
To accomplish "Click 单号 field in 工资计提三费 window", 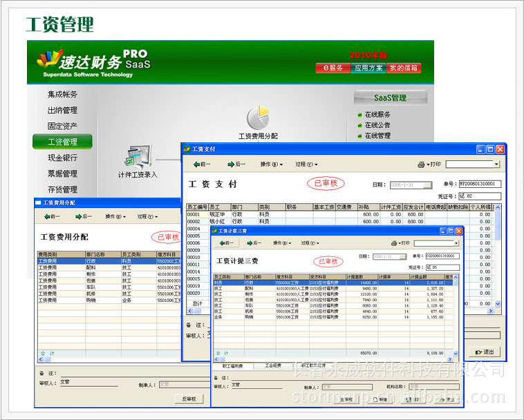I will (442, 256).
